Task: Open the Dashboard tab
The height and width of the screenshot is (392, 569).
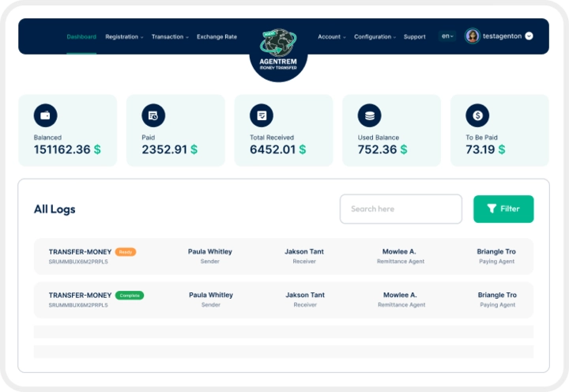Action: point(81,36)
